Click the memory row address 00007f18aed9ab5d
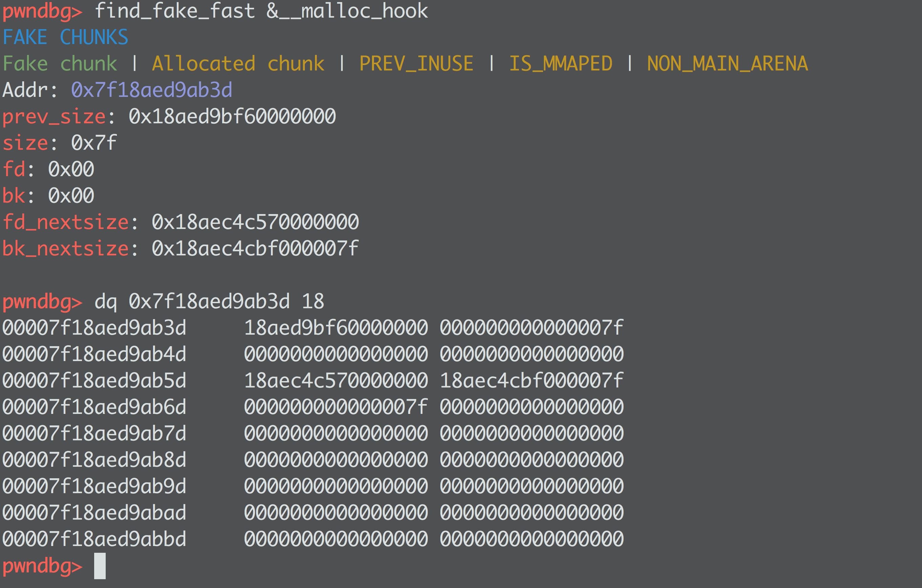 coord(94,381)
